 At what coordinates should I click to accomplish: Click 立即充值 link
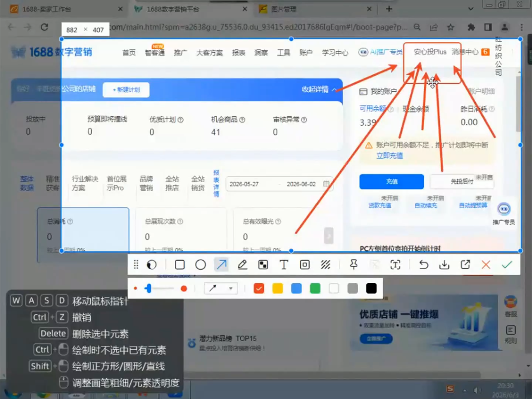pos(390,156)
